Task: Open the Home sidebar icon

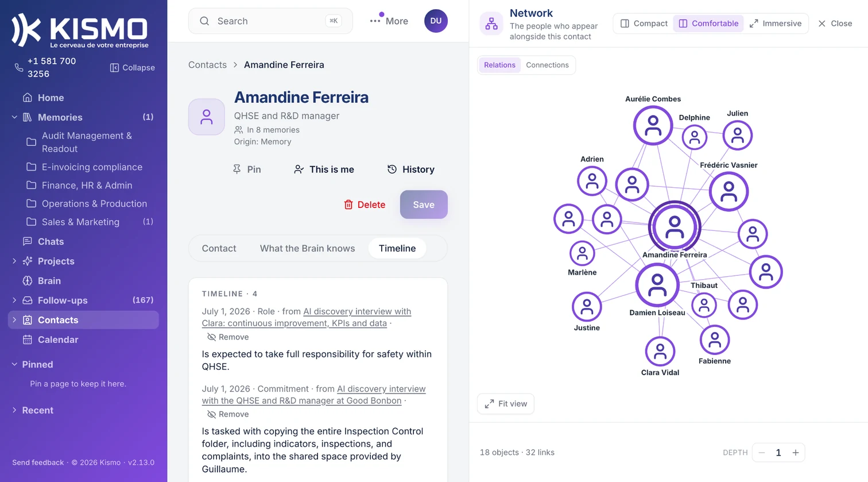Action: [27, 98]
